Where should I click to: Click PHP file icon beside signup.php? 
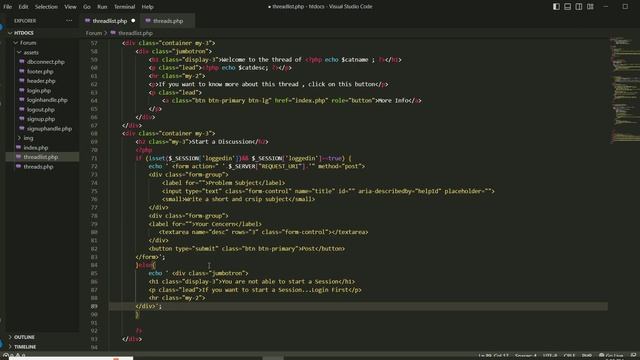click(x=22, y=119)
